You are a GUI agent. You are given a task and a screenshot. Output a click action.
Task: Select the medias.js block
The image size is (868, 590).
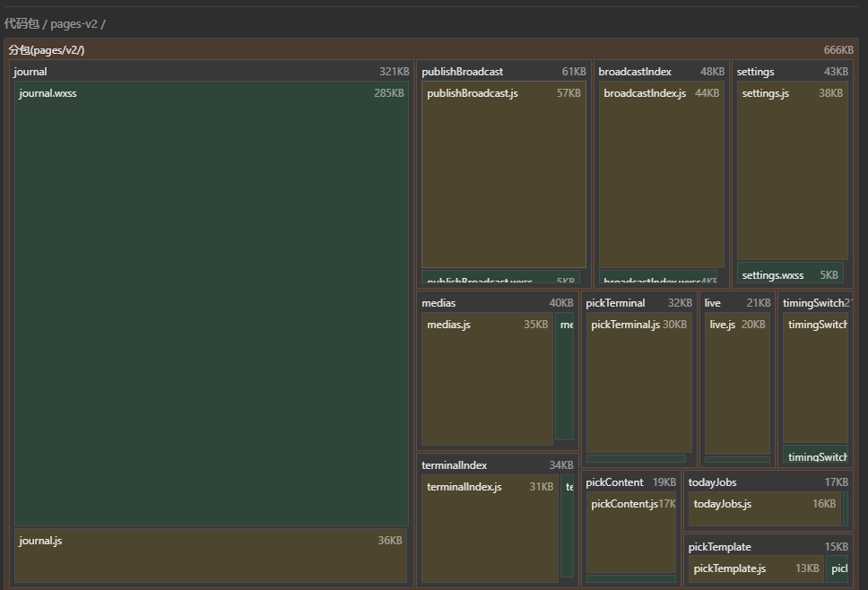[x=487, y=379]
